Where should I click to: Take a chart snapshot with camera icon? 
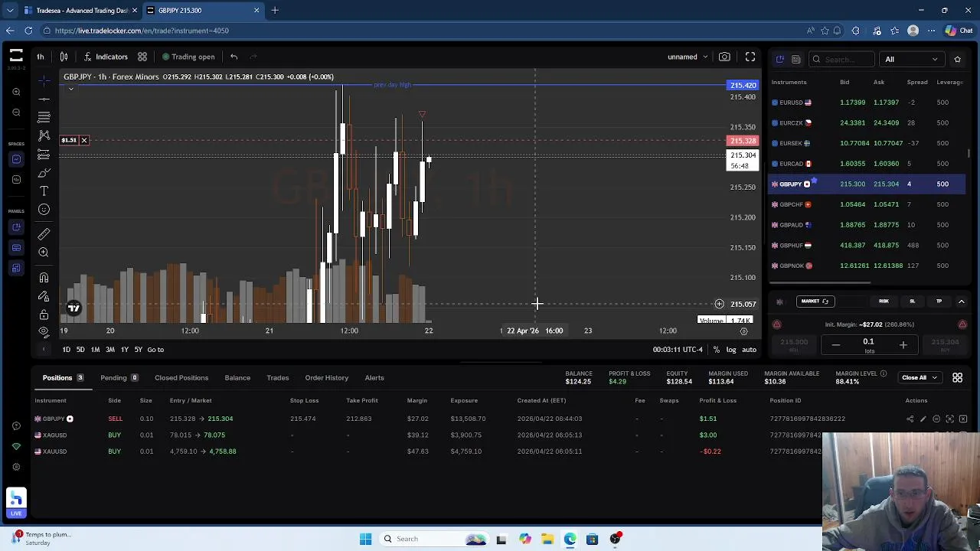coord(724,57)
